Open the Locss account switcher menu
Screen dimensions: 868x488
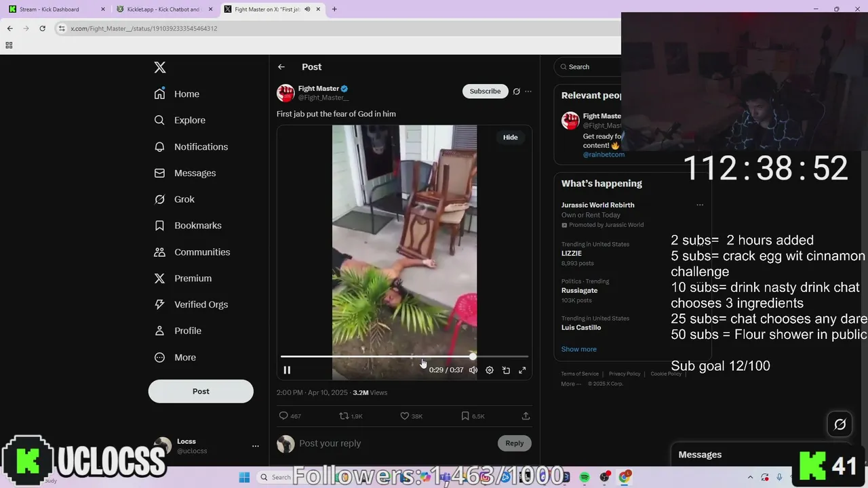(x=255, y=446)
